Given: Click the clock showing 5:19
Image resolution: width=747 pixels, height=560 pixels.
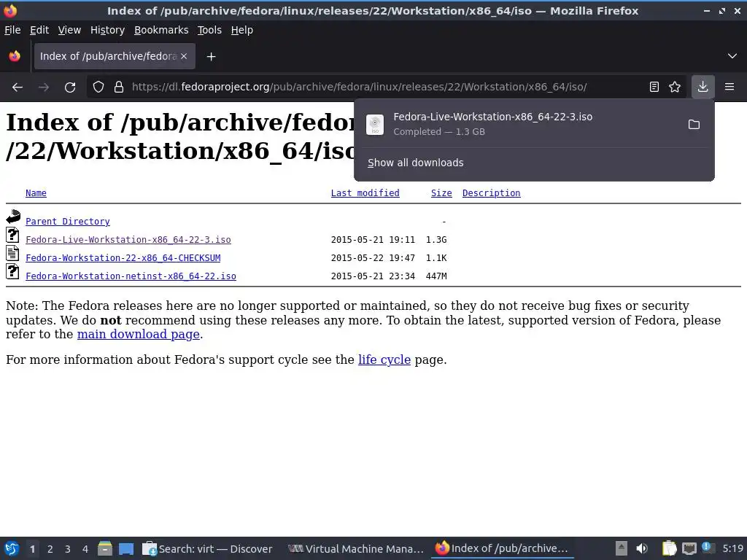Looking at the screenshot, I should pos(732,548).
